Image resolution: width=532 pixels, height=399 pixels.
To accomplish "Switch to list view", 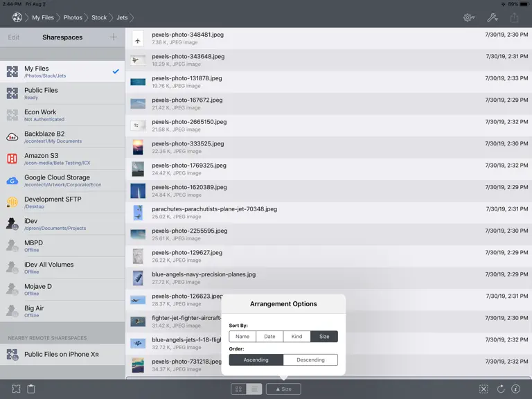I will click(254, 389).
